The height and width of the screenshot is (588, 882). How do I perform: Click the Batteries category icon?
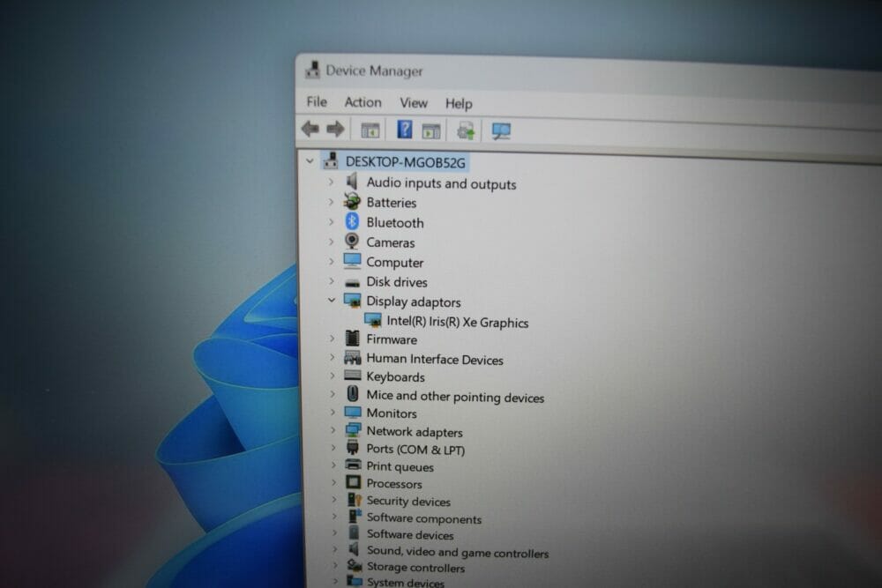pyautogui.click(x=352, y=201)
